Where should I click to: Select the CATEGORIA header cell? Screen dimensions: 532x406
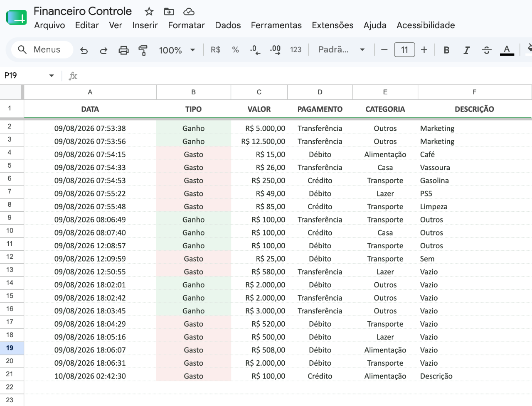pyautogui.click(x=385, y=109)
